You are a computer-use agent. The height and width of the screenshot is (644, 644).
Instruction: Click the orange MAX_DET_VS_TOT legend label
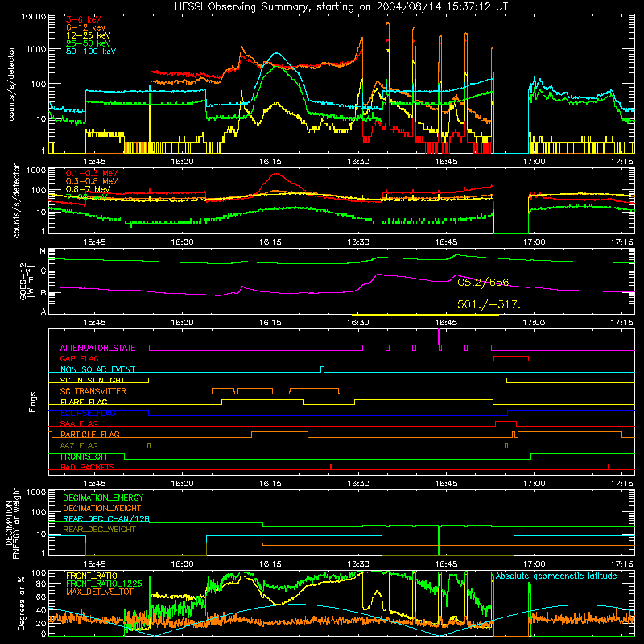pyautogui.click(x=99, y=592)
